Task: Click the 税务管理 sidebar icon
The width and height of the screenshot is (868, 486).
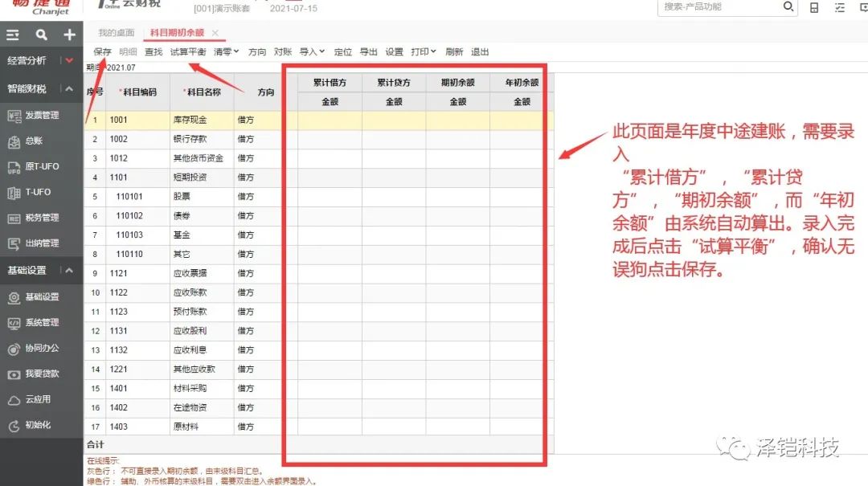Action: tap(14, 218)
